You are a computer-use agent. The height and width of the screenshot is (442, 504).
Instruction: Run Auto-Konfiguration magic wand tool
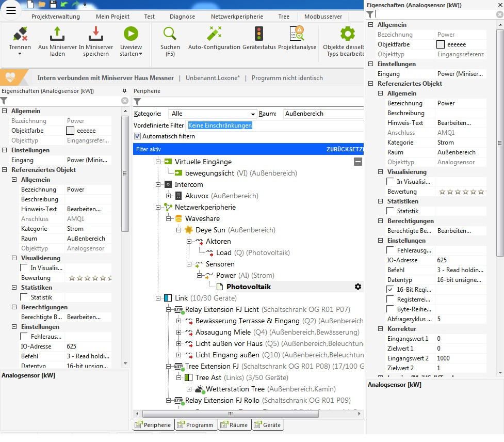pos(214,34)
